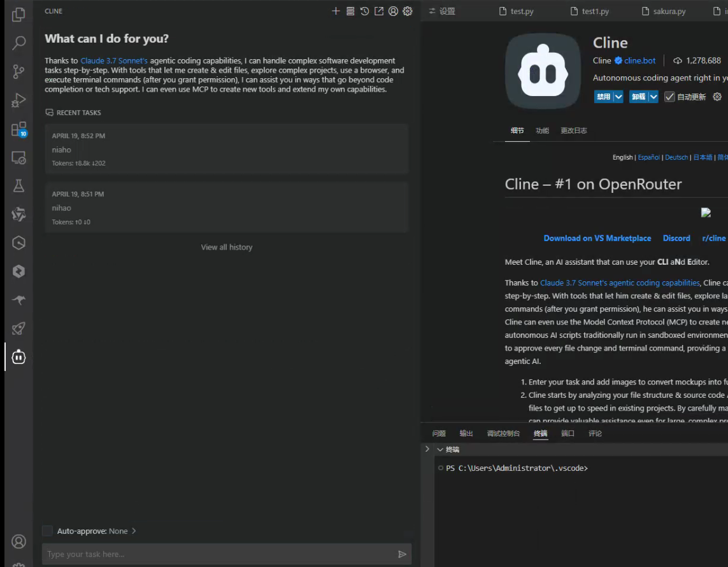This screenshot has width=728, height=567.
Task: Open Claude 3.7 Sonnet's link in Cline panel
Action: pos(114,61)
